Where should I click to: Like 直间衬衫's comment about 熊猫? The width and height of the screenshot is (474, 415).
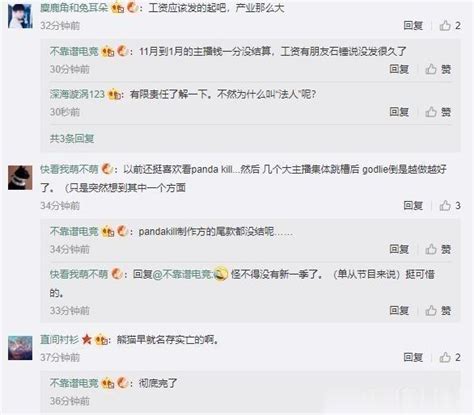[x=450, y=357]
